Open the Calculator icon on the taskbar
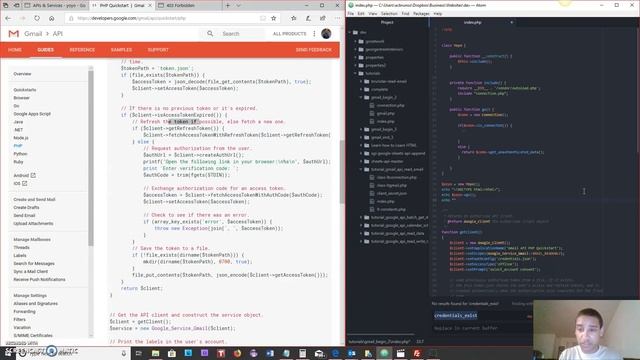The image size is (640, 360). 302,353
